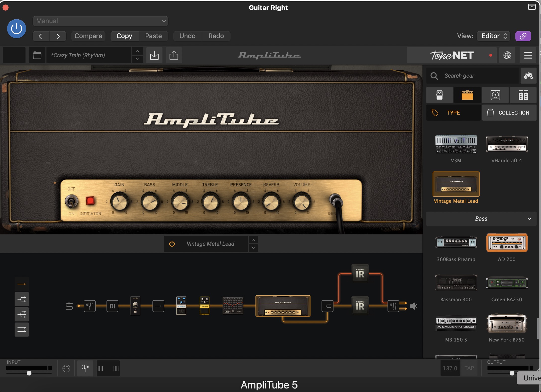Click the Undo button
The image size is (541, 392).
pos(187,36)
